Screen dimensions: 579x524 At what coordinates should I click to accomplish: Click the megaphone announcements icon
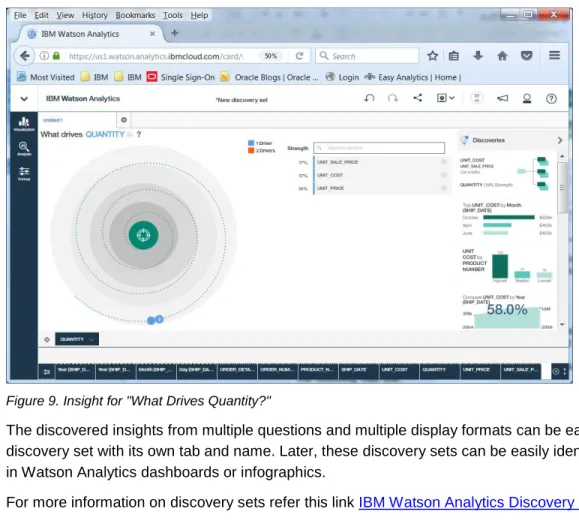(502, 98)
